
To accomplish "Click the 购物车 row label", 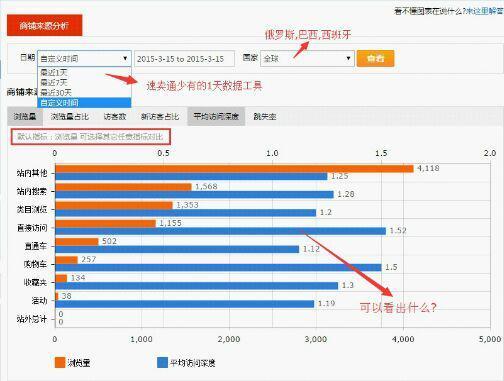I will pyautogui.click(x=36, y=264).
